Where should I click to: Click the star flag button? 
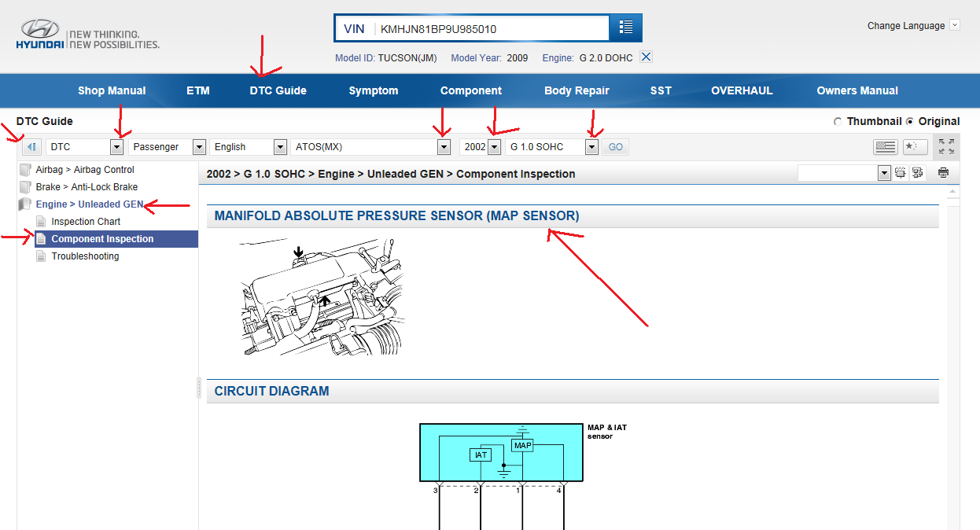coord(914,147)
